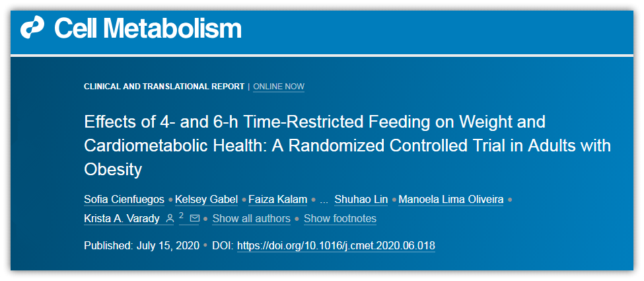Open author Krista A. Varady

(122, 219)
